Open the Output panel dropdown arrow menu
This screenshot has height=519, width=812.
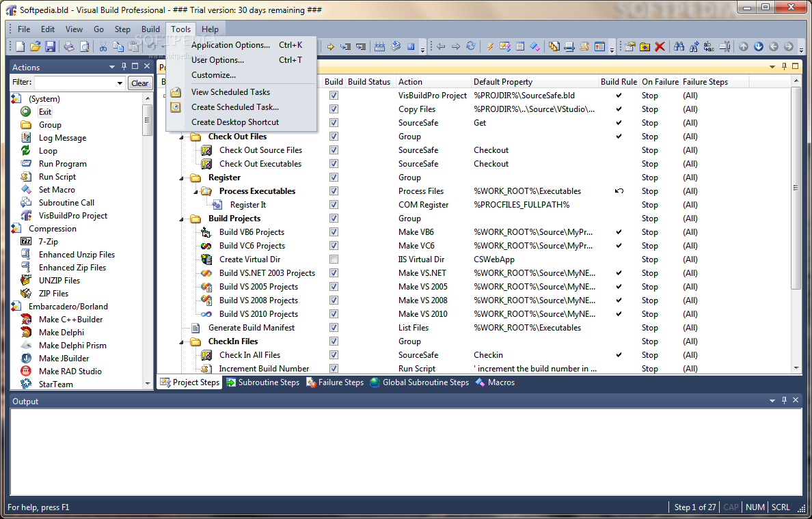tap(772, 400)
